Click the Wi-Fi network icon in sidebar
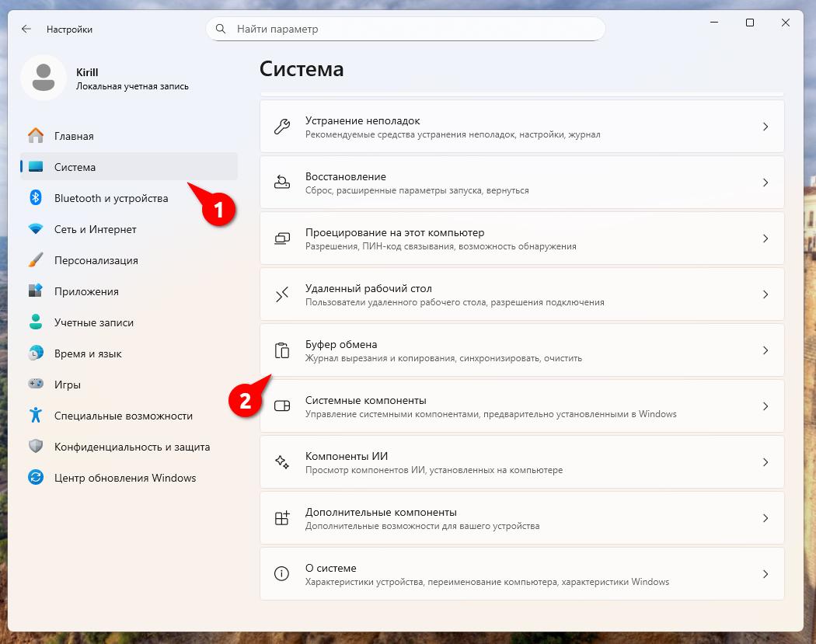This screenshot has width=816, height=644. click(x=36, y=229)
